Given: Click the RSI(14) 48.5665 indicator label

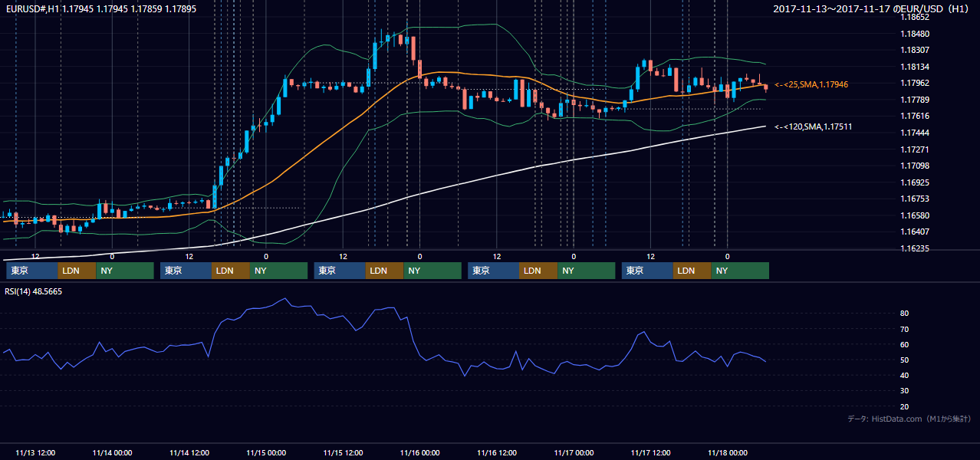Looking at the screenshot, I should tap(33, 291).
